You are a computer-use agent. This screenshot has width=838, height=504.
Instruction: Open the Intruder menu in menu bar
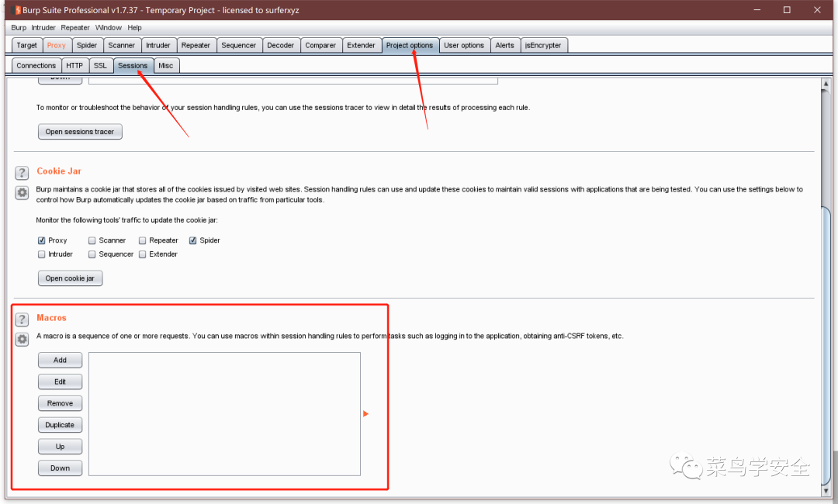coord(43,28)
